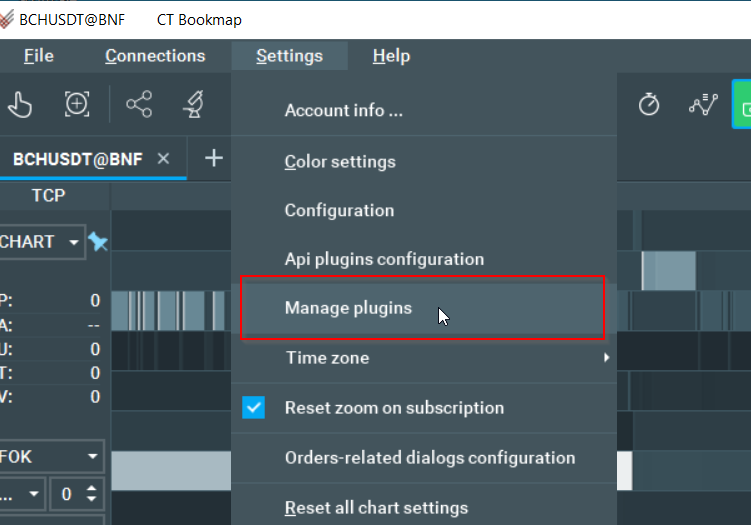The image size is (751, 525).
Task: Select the pointing hand cursor tool
Action: pos(20,105)
